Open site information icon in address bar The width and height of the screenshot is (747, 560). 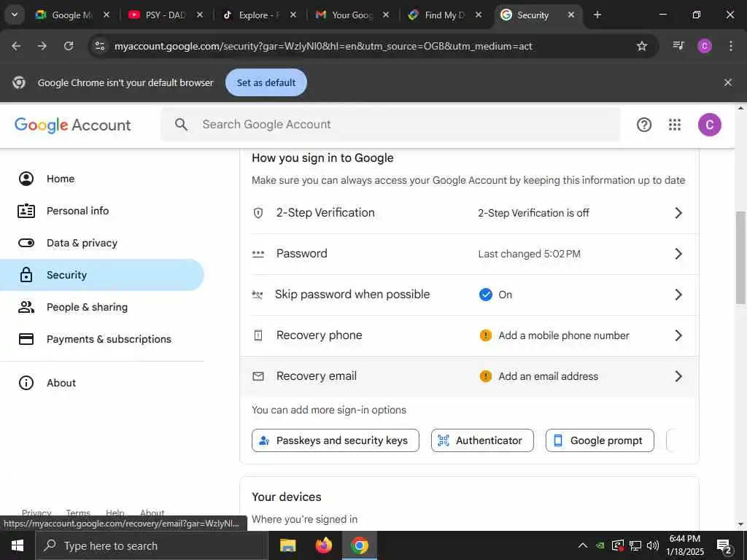point(99,46)
